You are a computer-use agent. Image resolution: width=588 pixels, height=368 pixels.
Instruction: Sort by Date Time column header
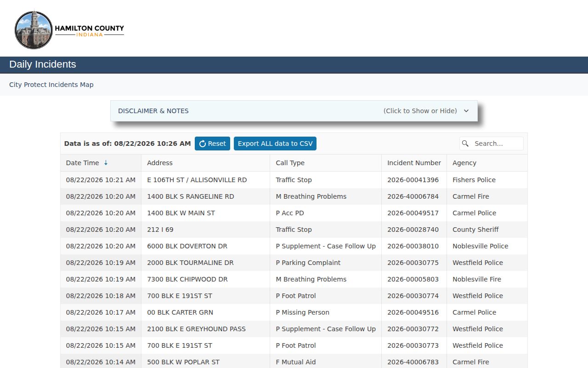click(101, 163)
